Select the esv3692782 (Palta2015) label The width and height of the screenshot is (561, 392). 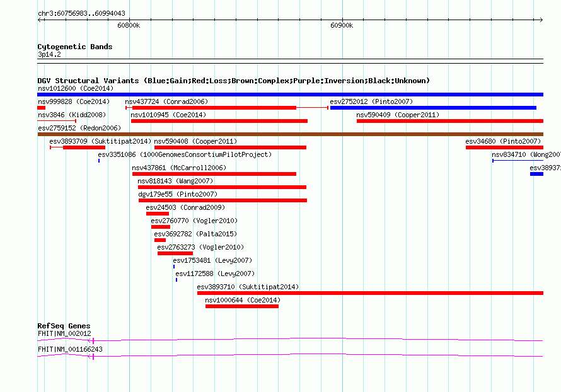(195, 234)
